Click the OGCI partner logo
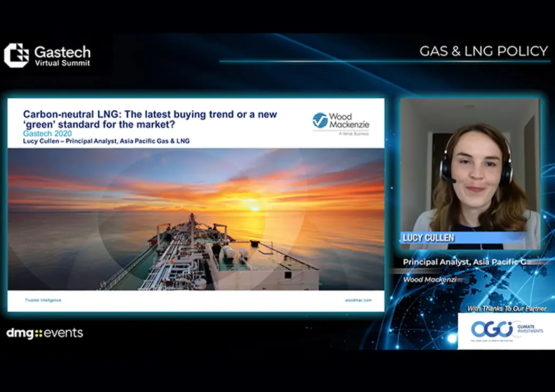Image resolution: width=555 pixels, height=392 pixels. [x=492, y=329]
